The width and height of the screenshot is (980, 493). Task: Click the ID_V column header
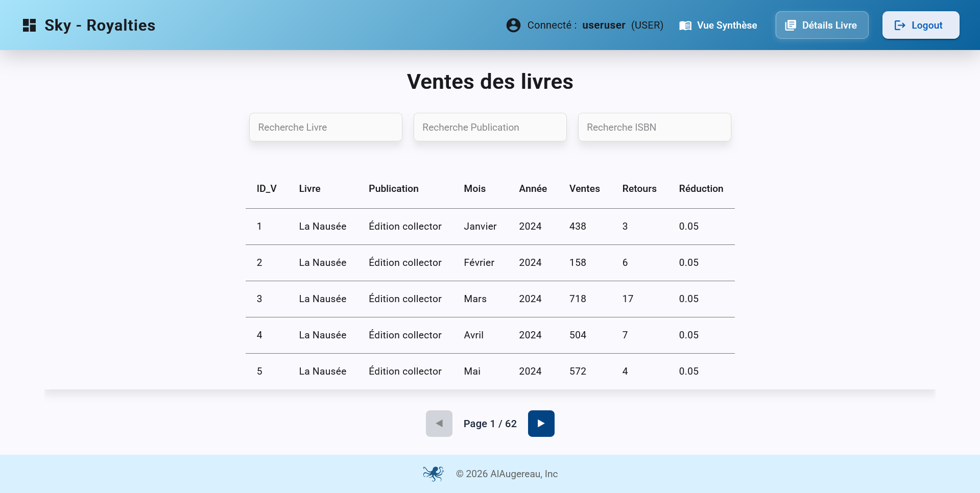tap(267, 189)
